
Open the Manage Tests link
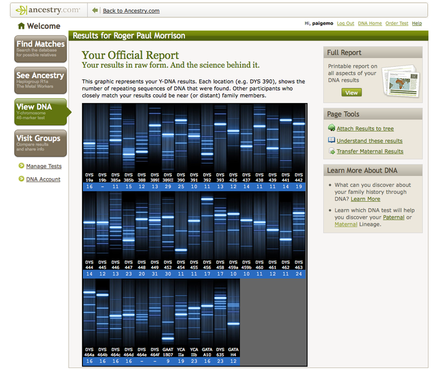pos(44,166)
